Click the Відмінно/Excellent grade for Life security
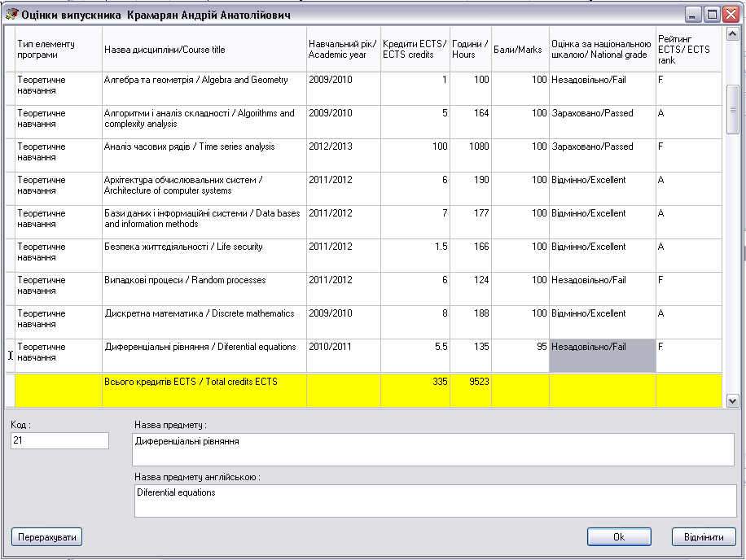This screenshot has width=746, height=560. tap(603, 256)
